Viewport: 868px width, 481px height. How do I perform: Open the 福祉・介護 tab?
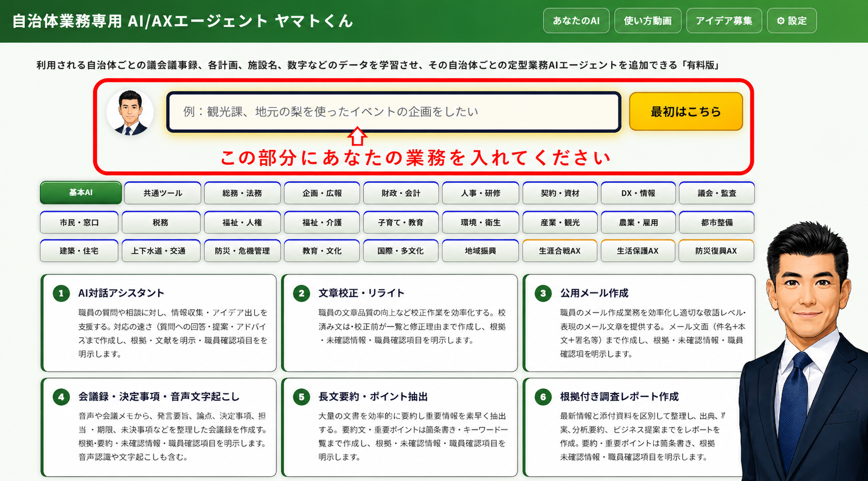(322, 222)
